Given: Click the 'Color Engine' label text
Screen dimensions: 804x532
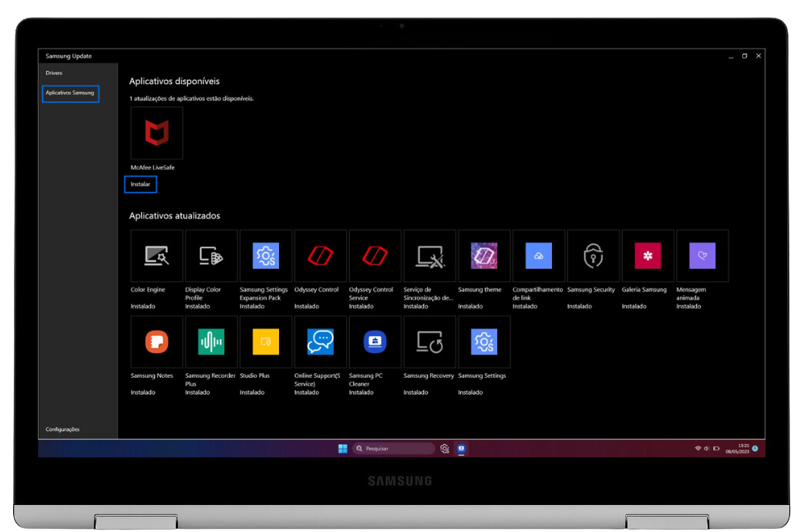Looking at the screenshot, I should (x=148, y=290).
